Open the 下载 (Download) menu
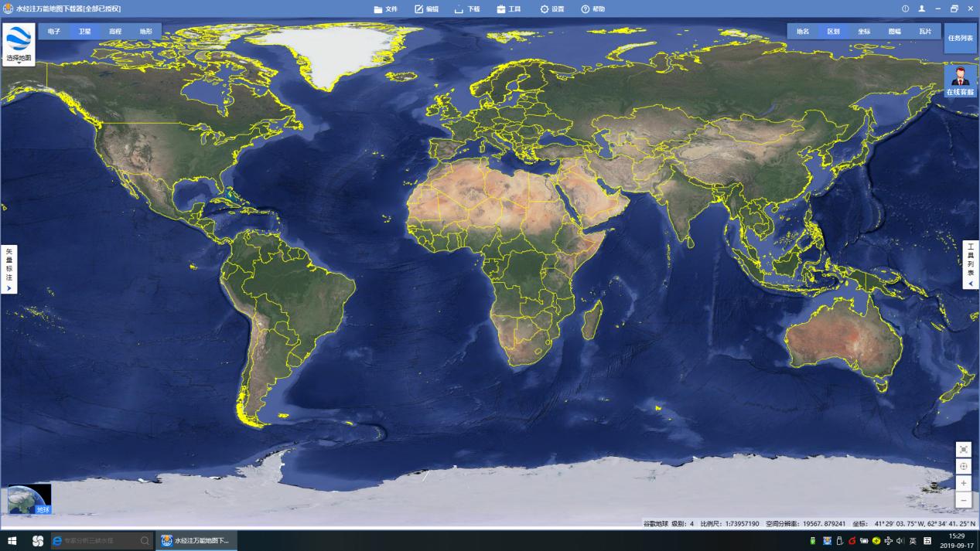 [467, 9]
